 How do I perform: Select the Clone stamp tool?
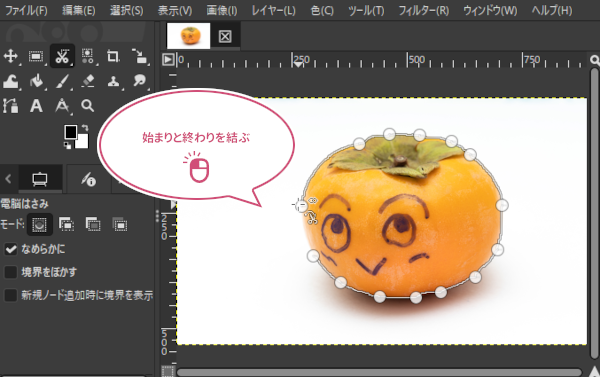tap(113, 81)
